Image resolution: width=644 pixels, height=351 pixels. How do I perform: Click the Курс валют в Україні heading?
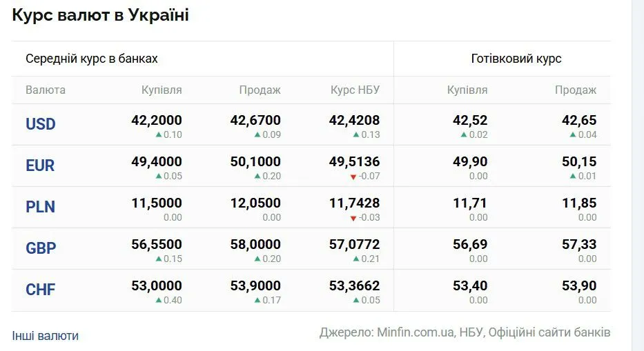pos(100,15)
